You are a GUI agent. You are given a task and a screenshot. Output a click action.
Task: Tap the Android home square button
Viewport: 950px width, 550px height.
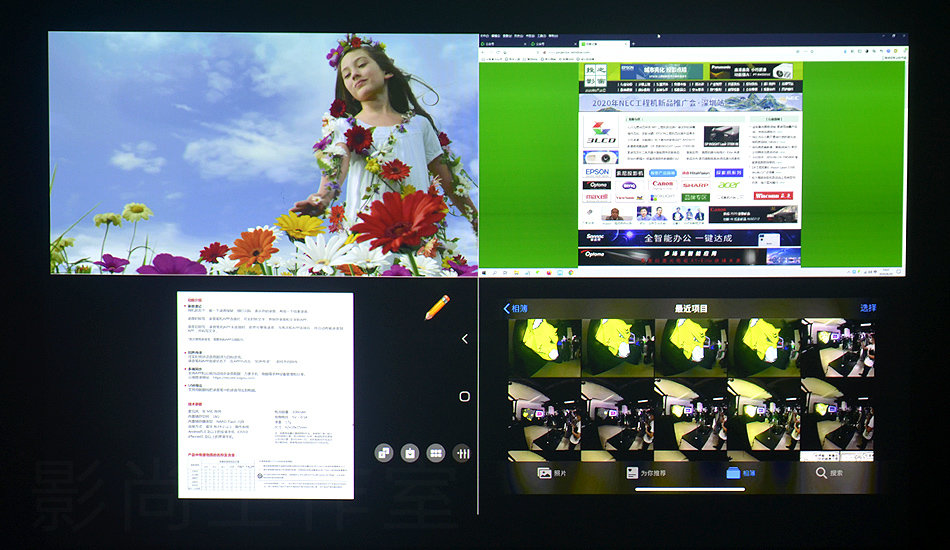pyautogui.click(x=464, y=396)
